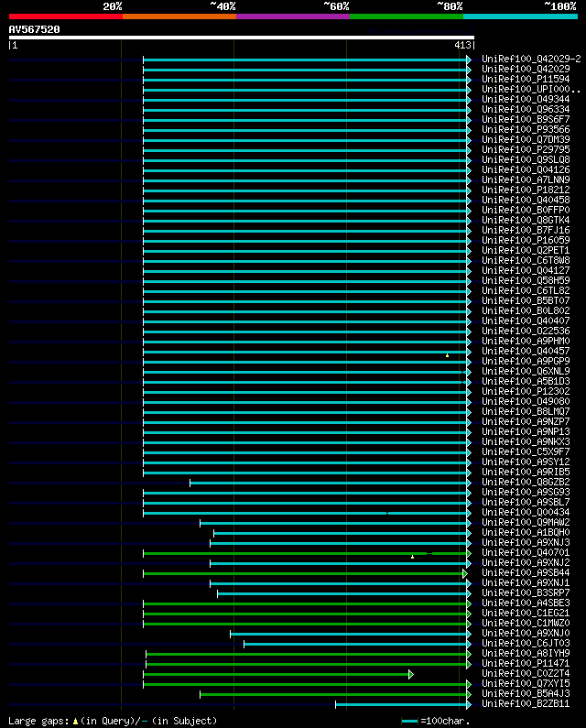This screenshot has width=586, height=728.
Task: Click green alignment bar of UniRef100_A4SBE3
Action: 305,604
